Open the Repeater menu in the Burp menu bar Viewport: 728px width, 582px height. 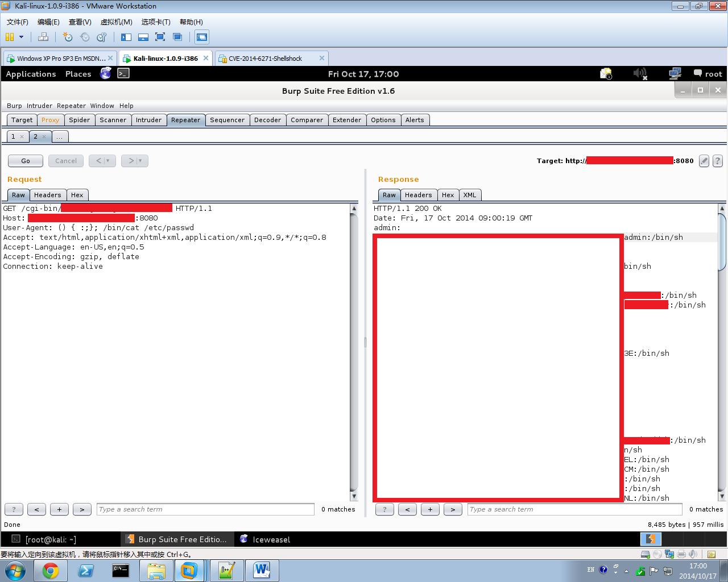pyautogui.click(x=71, y=106)
